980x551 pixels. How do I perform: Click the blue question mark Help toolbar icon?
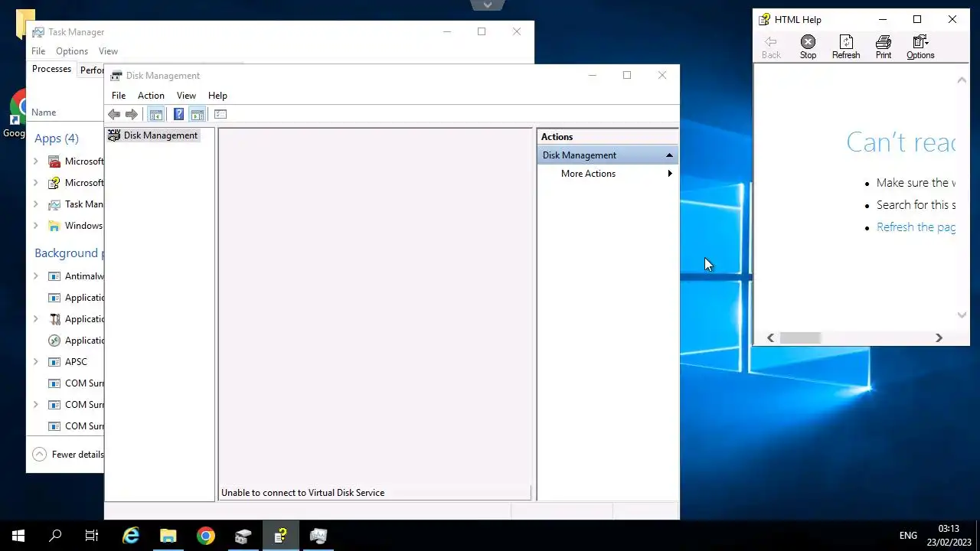coord(178,114)
